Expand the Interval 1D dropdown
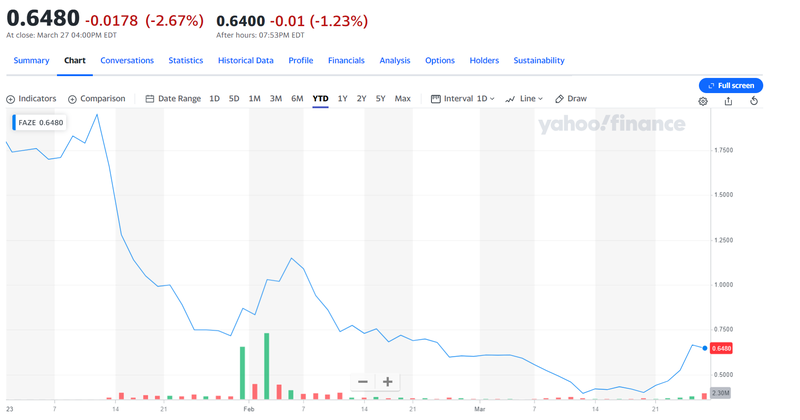 click(463, 99)
